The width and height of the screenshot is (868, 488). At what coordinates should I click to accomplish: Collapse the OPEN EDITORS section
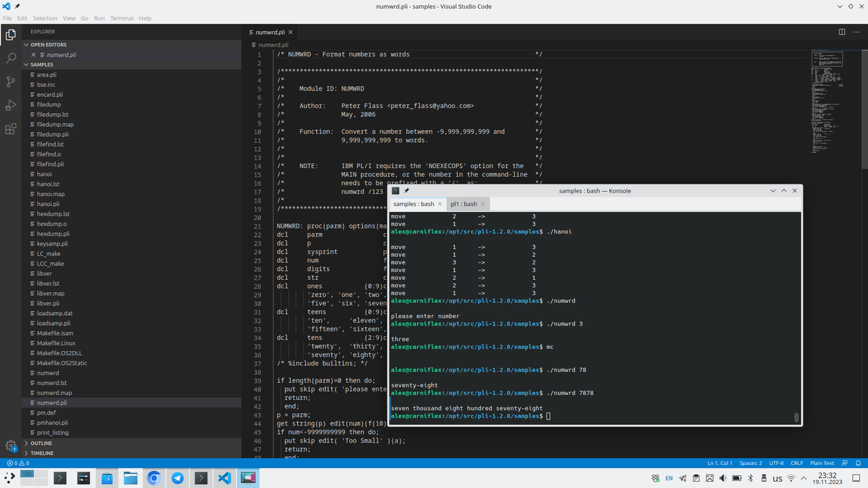coord(132,45)
